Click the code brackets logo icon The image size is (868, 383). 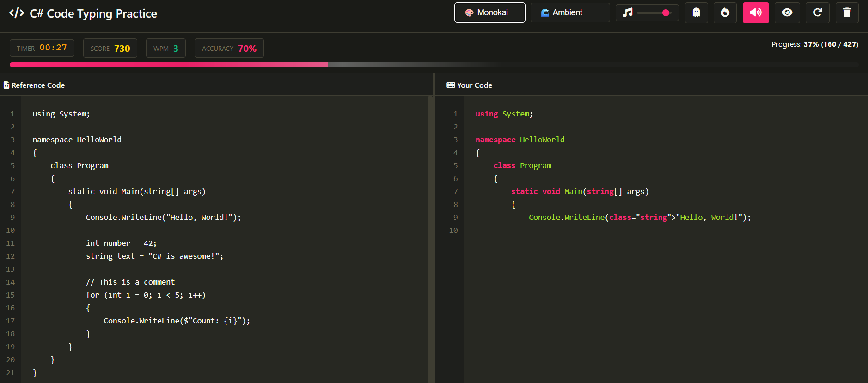[17, 13]
